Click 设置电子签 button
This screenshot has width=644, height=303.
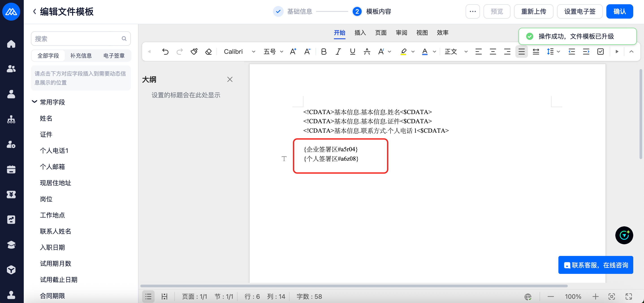click(x=579, y=11)
